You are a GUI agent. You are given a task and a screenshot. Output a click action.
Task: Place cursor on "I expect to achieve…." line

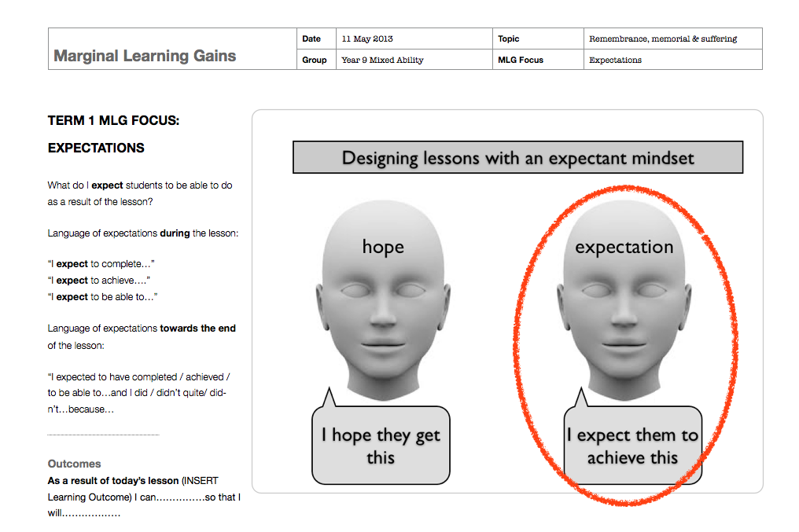click(98, 281)
